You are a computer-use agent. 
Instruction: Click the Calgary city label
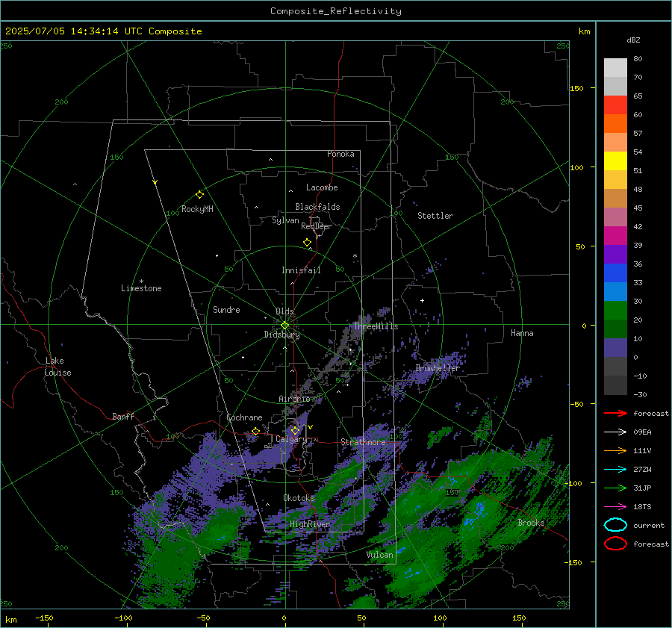pyautogui.click(x=291, y=439)
